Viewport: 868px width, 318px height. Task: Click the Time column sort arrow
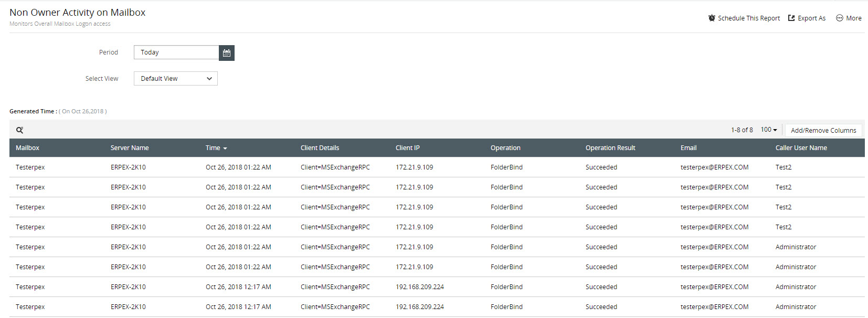[225, 149]
